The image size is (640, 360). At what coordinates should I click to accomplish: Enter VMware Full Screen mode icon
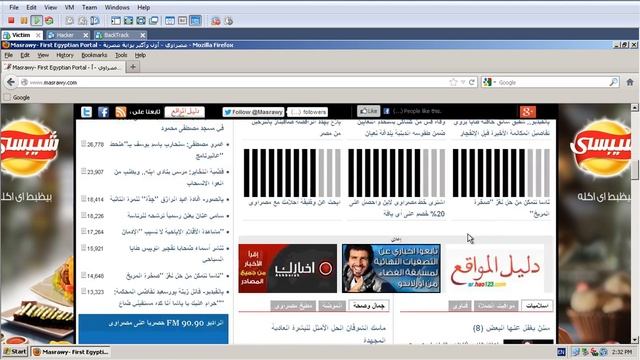click(x=128, y=20)
